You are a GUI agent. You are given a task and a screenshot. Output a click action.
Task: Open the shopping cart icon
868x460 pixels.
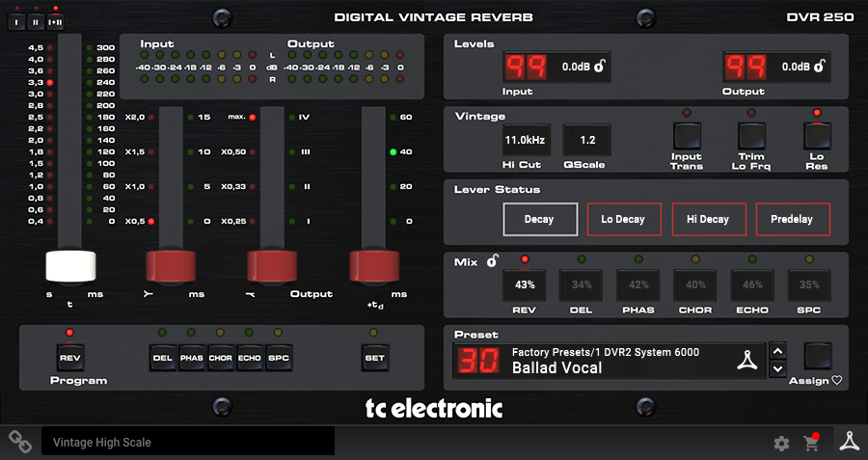coord(811,443)
